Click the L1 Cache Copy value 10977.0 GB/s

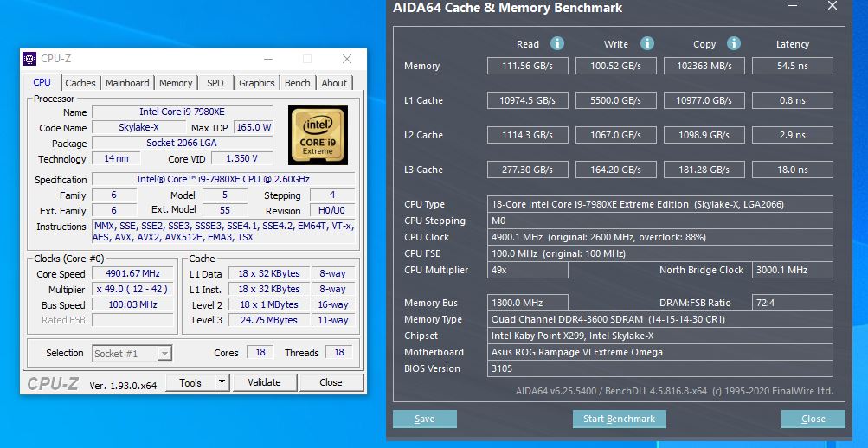tap(704, 100)
